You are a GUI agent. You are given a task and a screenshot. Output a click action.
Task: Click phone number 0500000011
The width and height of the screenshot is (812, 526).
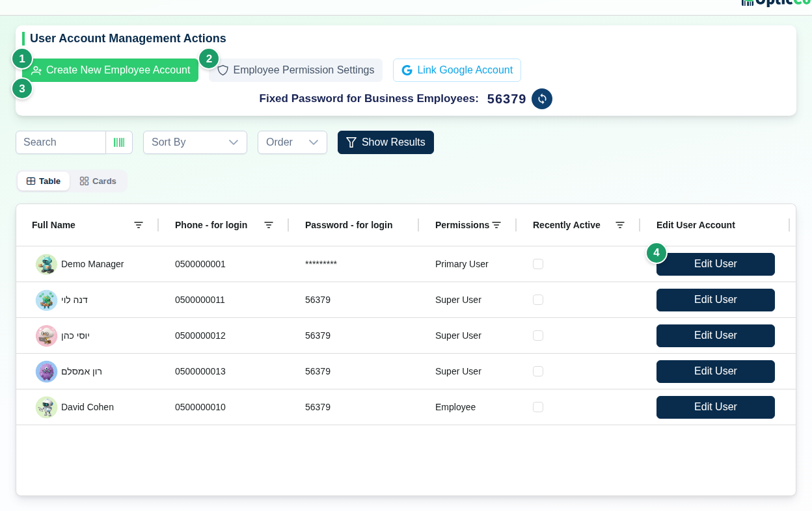200,300
